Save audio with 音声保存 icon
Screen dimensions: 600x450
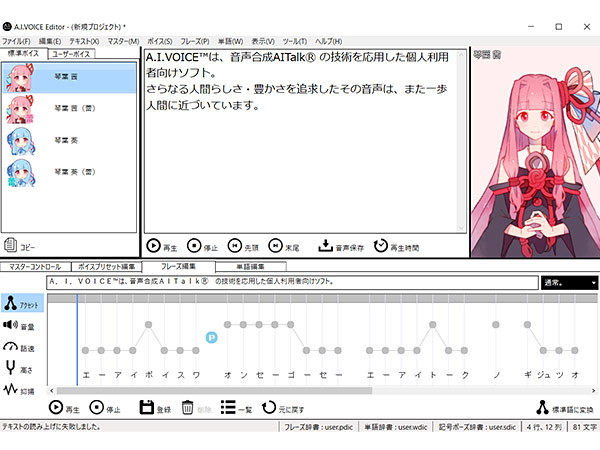(325, 246)
